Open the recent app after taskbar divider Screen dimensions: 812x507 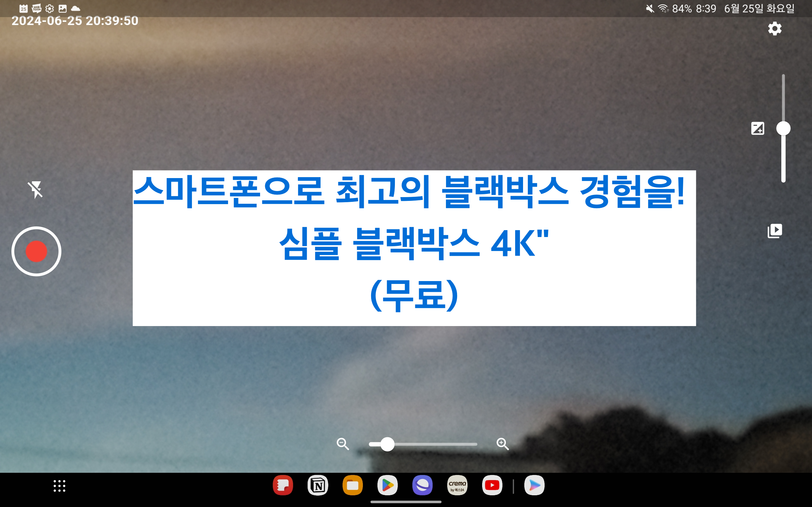(x=534, y=485)
